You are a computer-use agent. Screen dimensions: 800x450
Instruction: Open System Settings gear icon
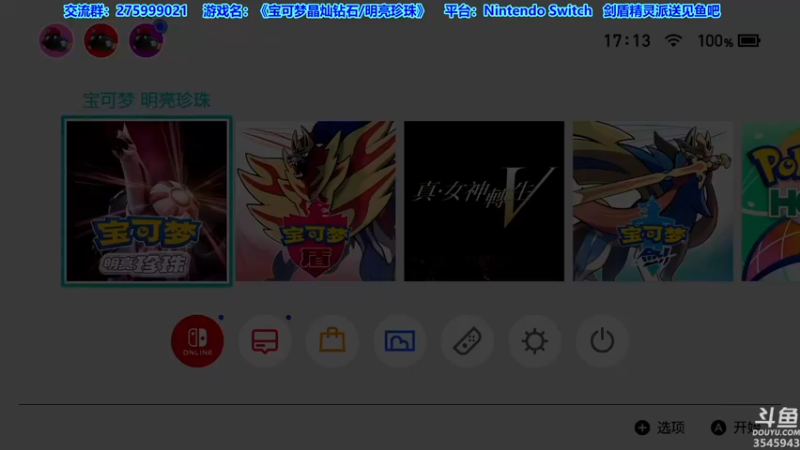coord(535,341)
